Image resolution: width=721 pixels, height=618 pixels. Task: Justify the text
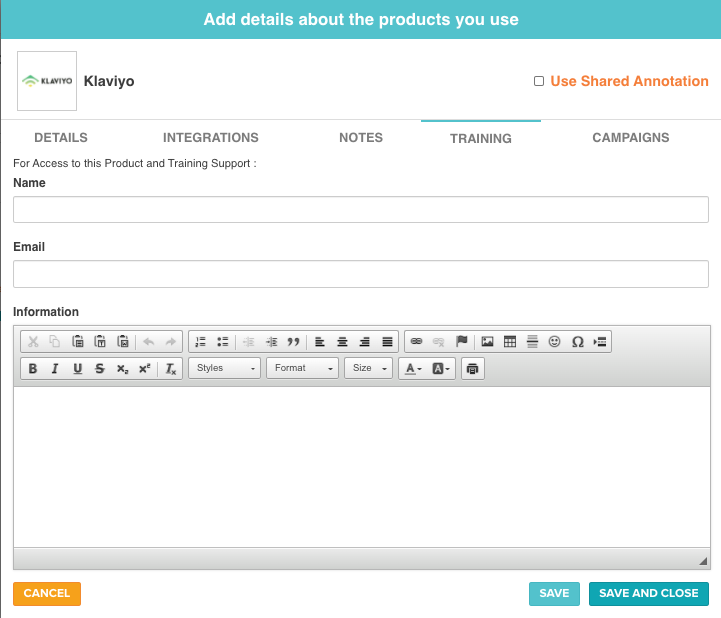(387, 342)
